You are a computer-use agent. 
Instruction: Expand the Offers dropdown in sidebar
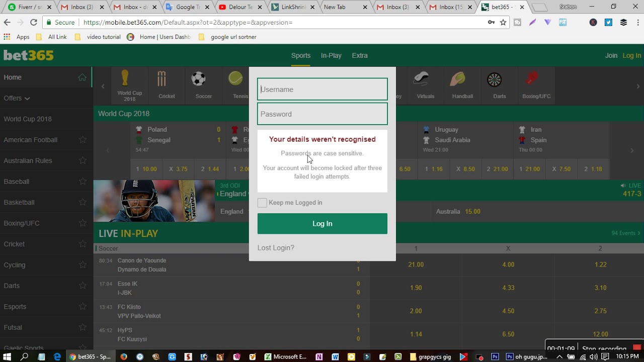pyautogui.click(x=17, y=98)
